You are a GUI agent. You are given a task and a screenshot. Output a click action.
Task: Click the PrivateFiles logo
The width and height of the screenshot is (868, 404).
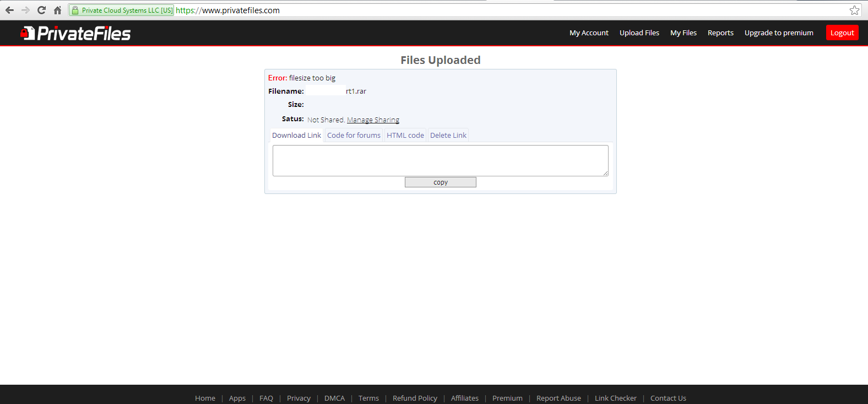(75, 34)
